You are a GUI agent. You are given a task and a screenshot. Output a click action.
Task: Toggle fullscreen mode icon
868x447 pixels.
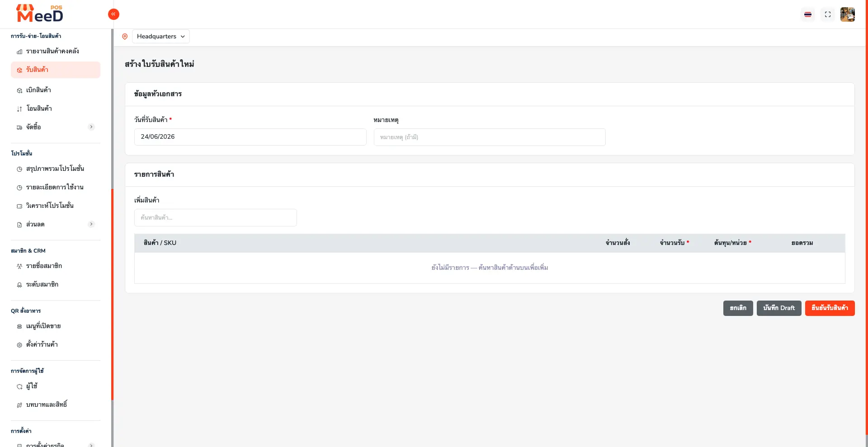pyautogui.click(x=828, y=14)
